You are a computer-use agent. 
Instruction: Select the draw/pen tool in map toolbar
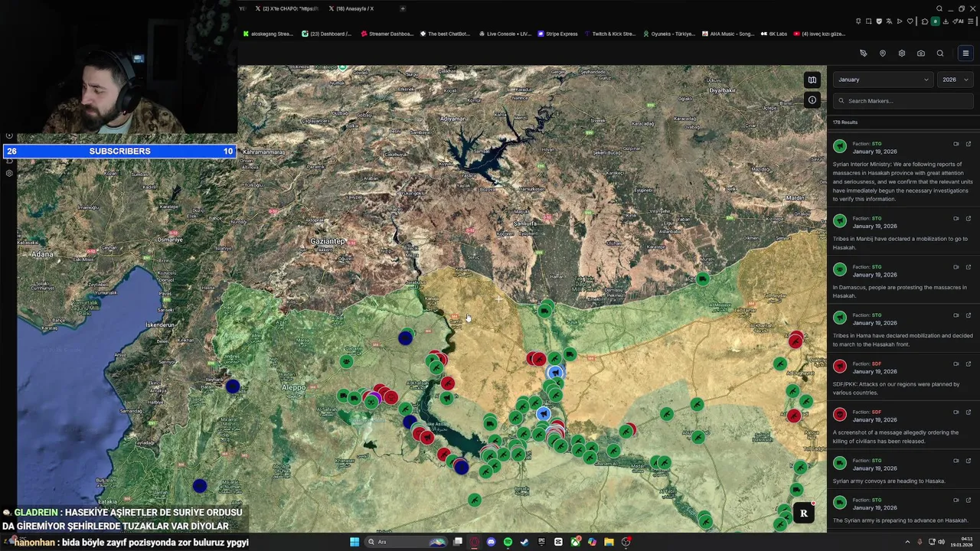pyautogui.click(x=863, y=54)
